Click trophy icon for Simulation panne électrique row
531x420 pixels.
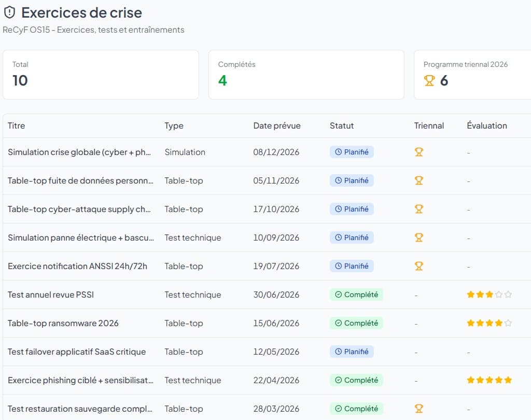click(x=418, y=237)
